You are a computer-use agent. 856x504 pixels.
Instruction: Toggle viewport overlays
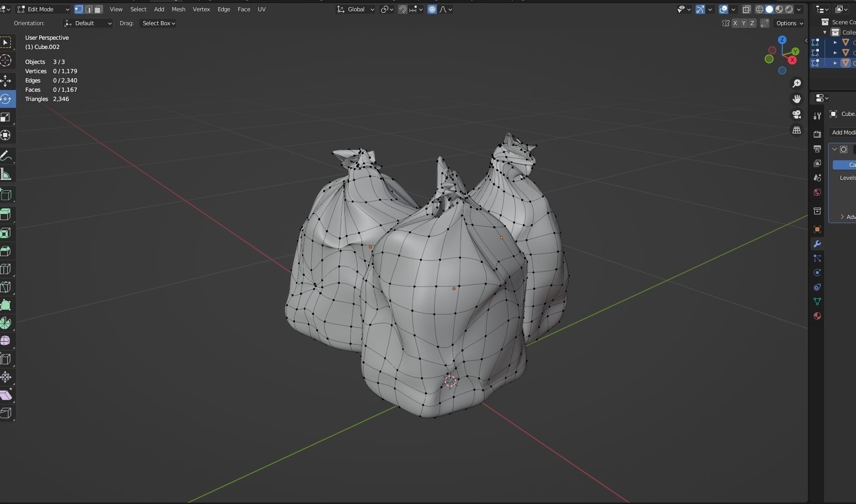[x=723, y=9]
